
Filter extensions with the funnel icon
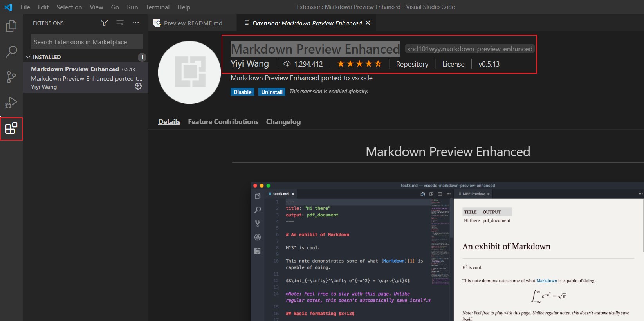click(x=104, y=23)
